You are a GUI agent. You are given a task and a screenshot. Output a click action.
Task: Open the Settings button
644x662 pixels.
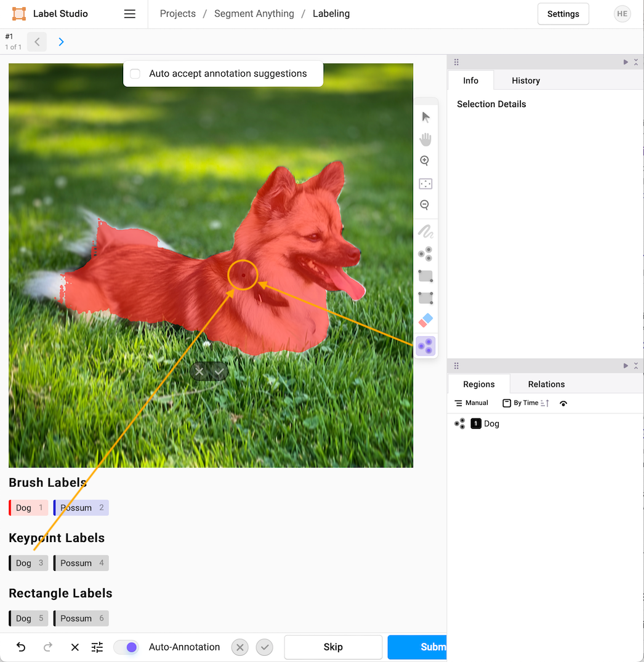click(x=563, y=14)
